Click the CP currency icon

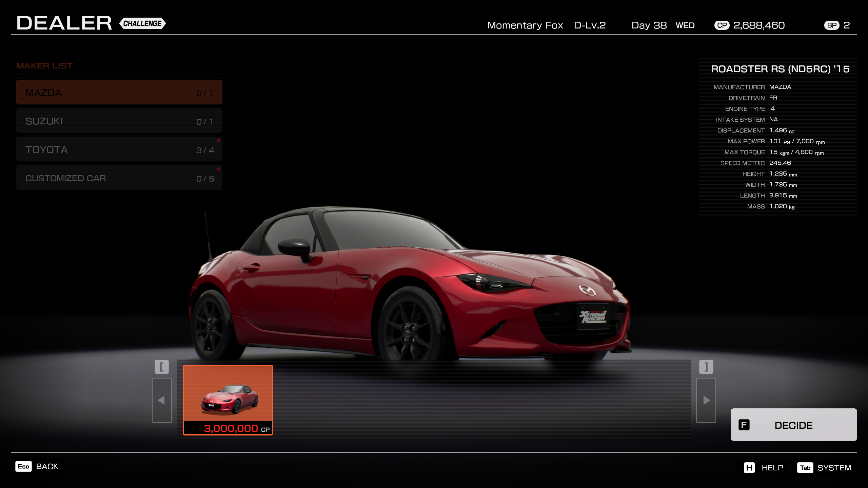pos(722,25)
